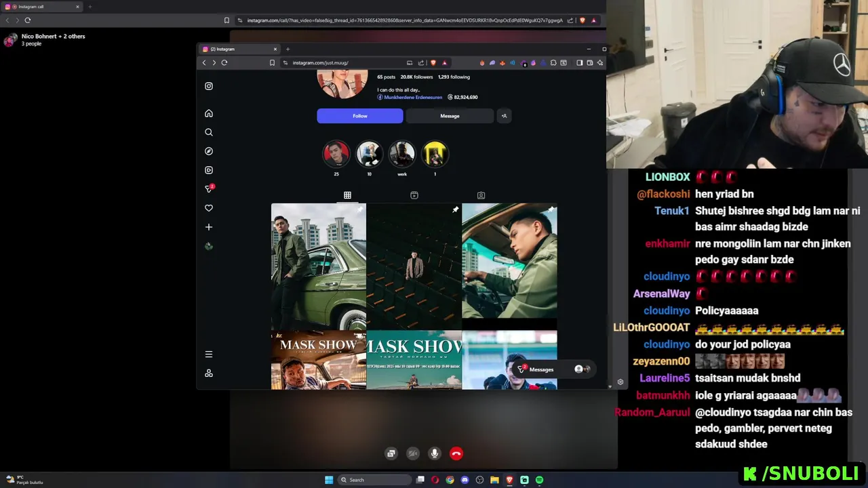Screen dimensions: 868x488
Task: Open the More hamburger menu in sidebar
Action: click(209, 354)
